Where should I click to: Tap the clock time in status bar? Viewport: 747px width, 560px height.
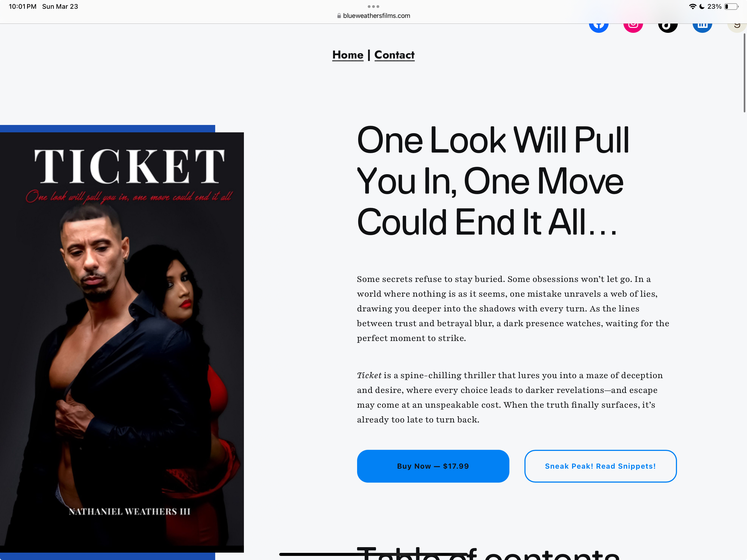coord(22,6)
